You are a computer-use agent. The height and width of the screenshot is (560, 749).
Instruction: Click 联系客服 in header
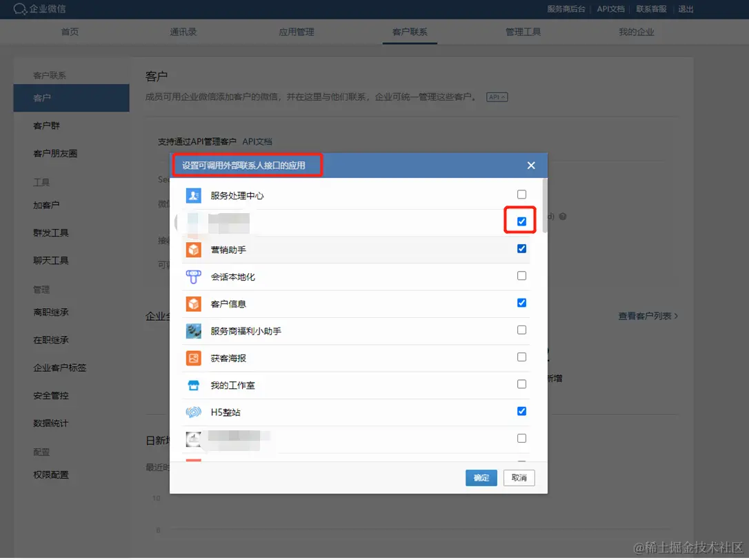coord(651,9)
